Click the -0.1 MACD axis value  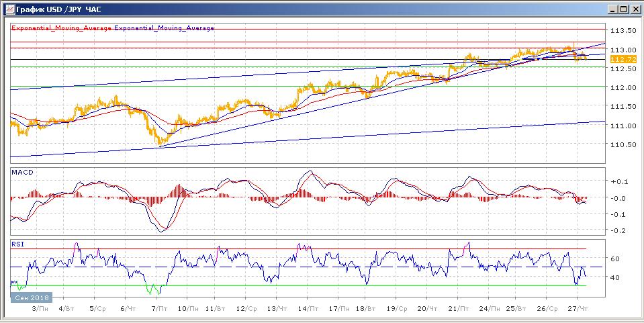click(x=619, y=214)
